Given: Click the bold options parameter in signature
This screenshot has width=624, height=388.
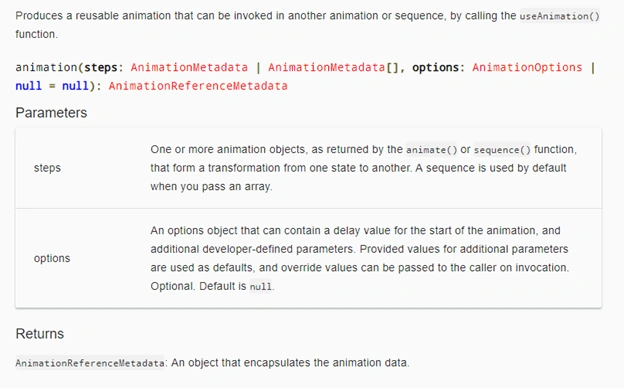Looking at the screenshot, I should (x=435, y=67).
